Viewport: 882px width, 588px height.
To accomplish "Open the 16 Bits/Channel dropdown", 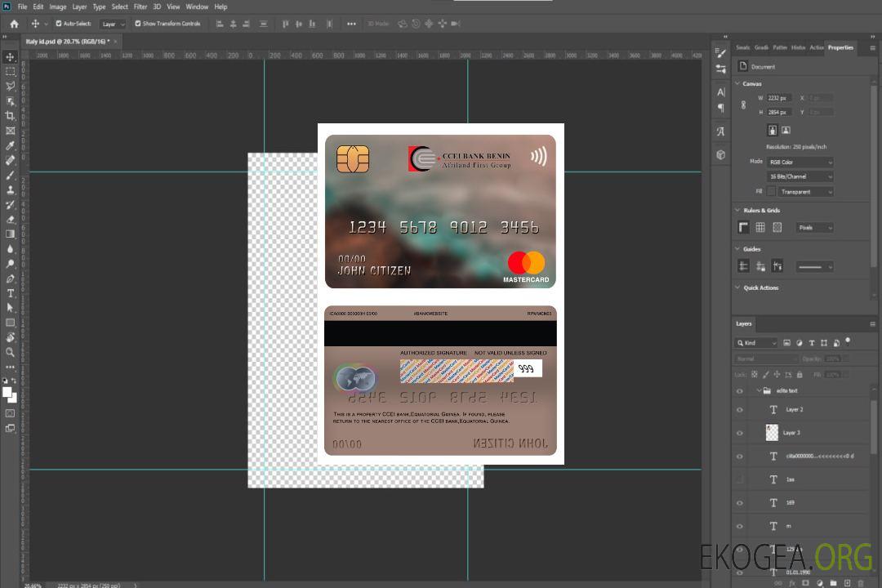I will click(x=800, y=176).
